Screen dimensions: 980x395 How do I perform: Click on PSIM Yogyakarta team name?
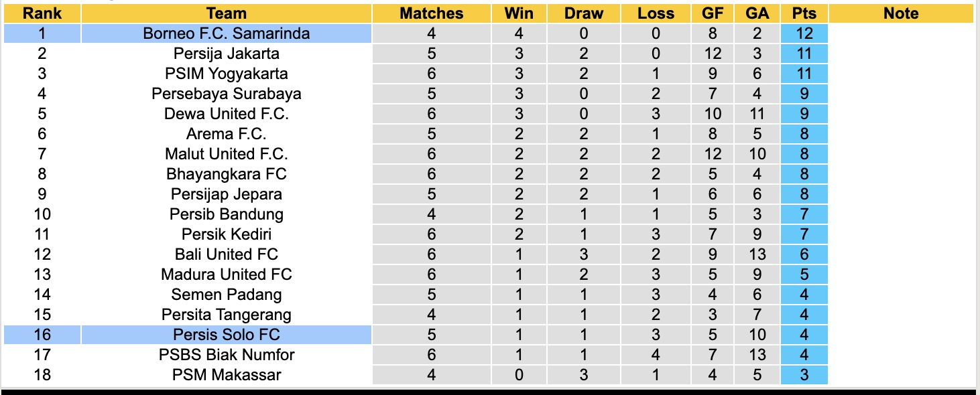click(x=227, y=74)
